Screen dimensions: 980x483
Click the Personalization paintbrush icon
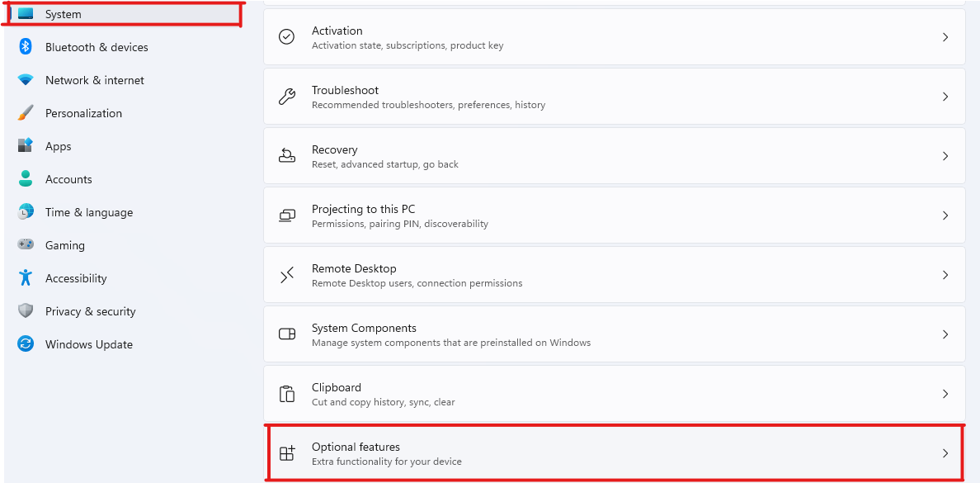26,113
